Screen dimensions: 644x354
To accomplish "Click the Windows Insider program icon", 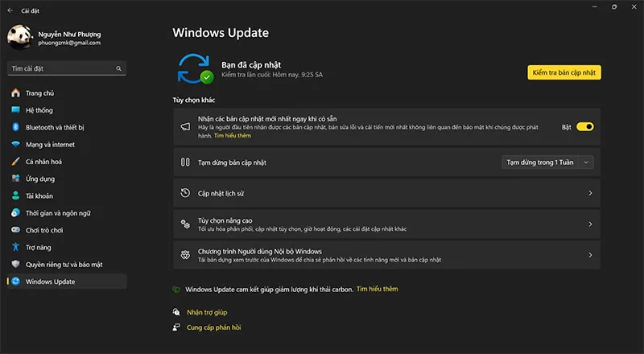I will [x=185, y=255].
